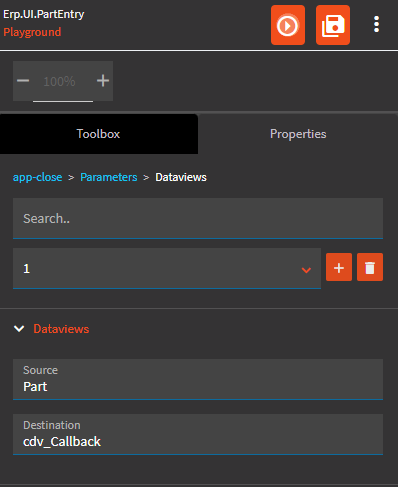The height and width of the screenshot is (487, 398).
Task: Go back to app-close breadcrumb
Action: [x=37, y=177]
